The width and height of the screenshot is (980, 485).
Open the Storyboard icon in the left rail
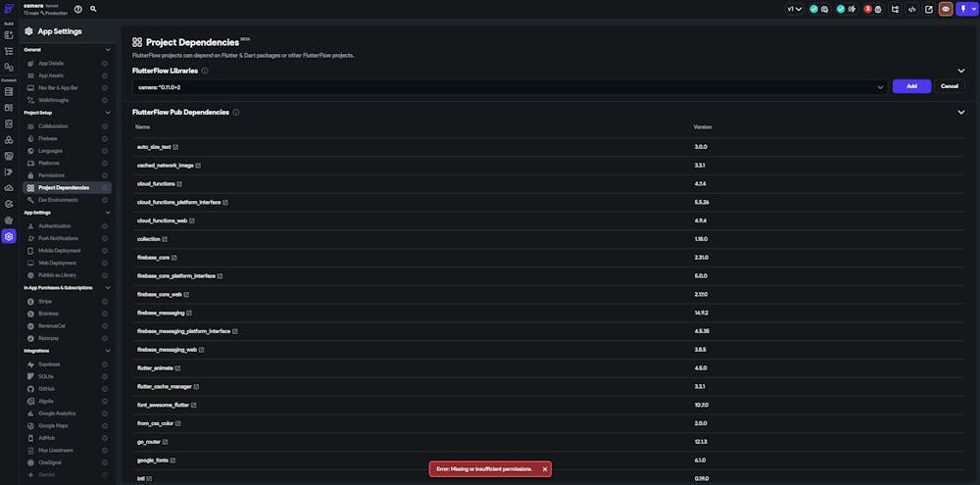9,67
